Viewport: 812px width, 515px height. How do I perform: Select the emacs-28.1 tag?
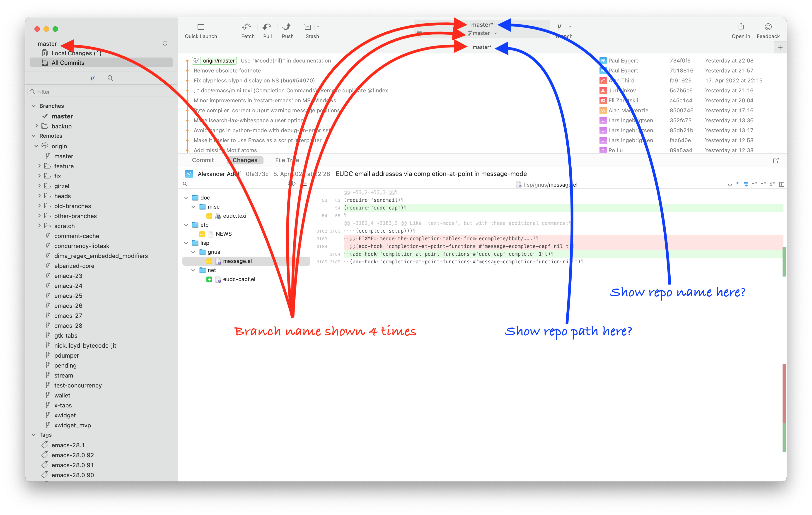point(68,445)
